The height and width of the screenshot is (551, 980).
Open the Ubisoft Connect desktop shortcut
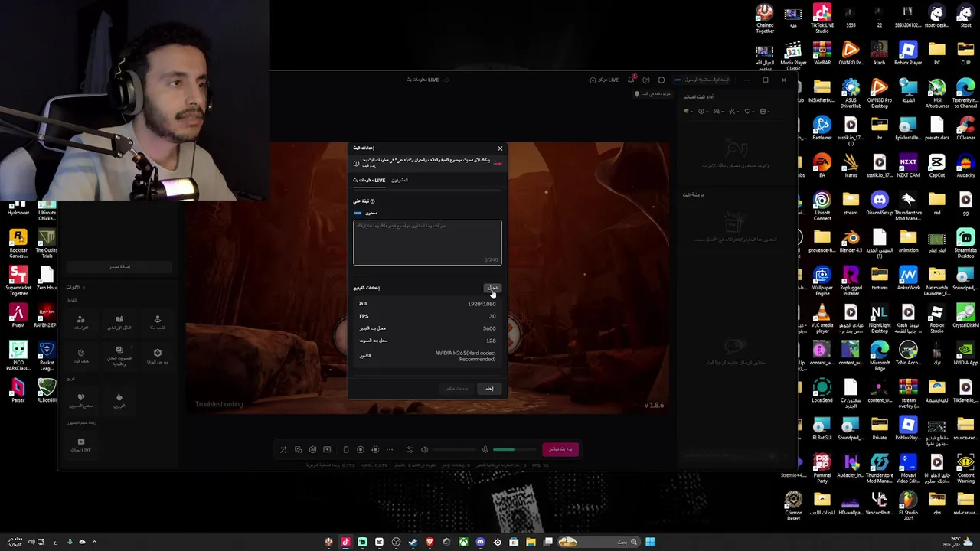point(822,207)
